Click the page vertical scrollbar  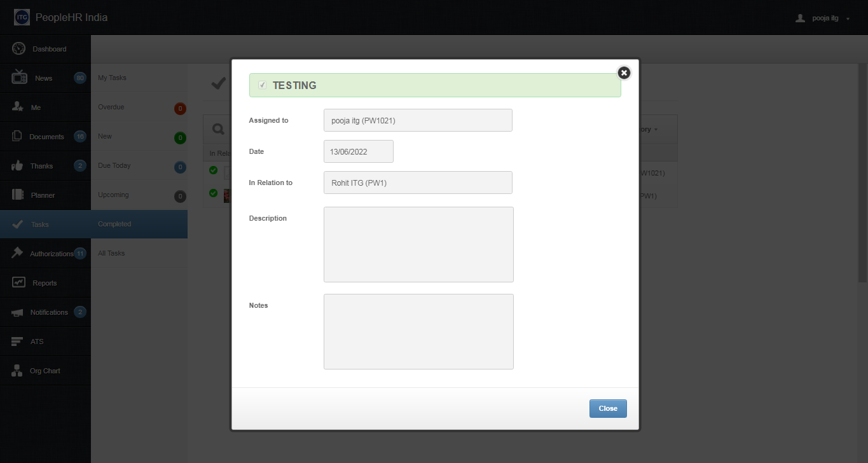pyautogui.click(x=863, y=173)
